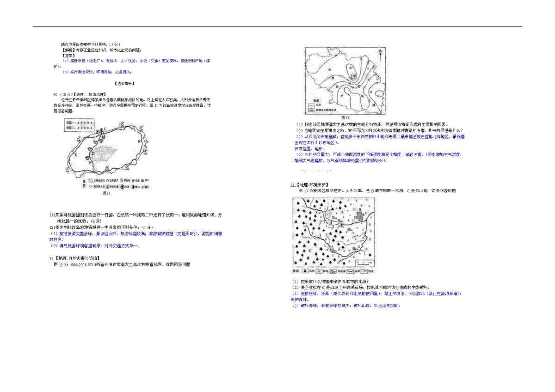
Task: Click the shaded nature reserve on the island map
Action: (x=103, y=153)
